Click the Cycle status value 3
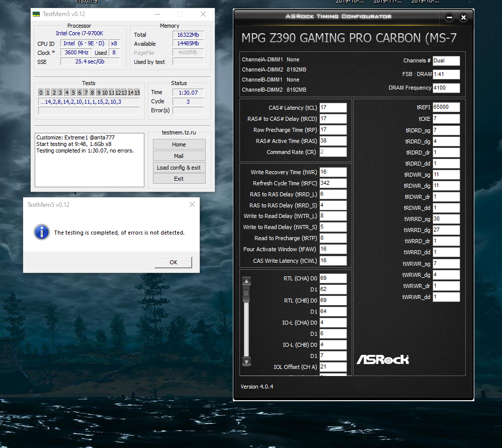Screen dimensions: 502x448 [188, 102]
